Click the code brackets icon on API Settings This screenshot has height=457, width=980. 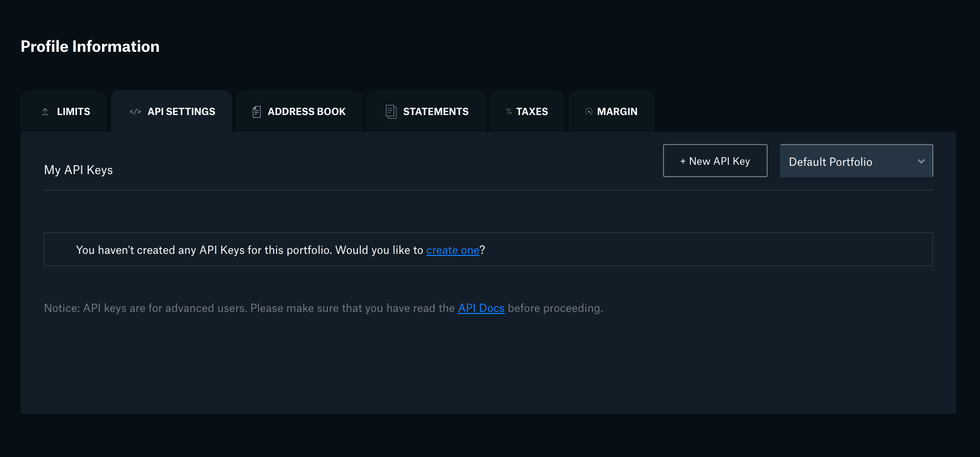(135, 112)
